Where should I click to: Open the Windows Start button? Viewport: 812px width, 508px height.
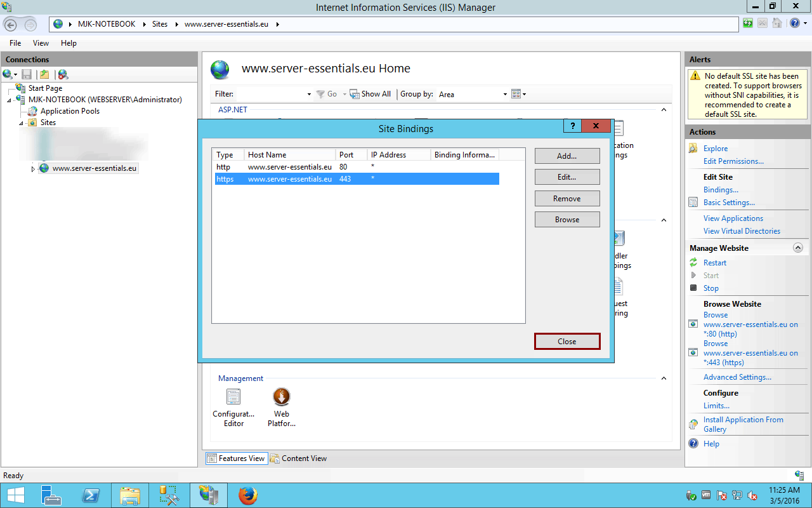point(16,495)
